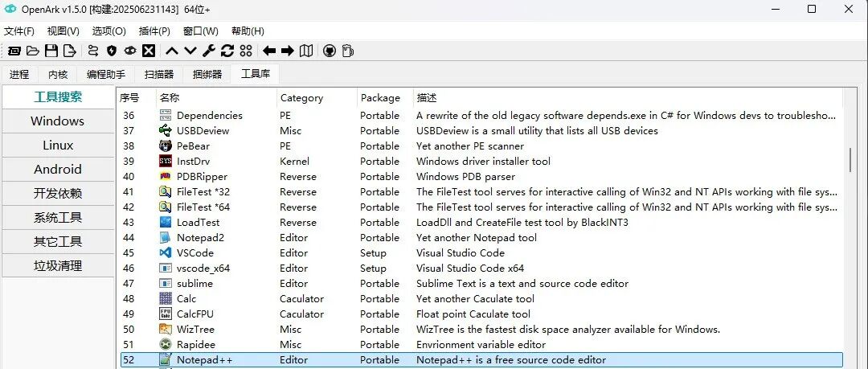Screen dimensions: 868x369
Task: Open the 垃圾清理 sidebar category
Action: click(58, 265)
